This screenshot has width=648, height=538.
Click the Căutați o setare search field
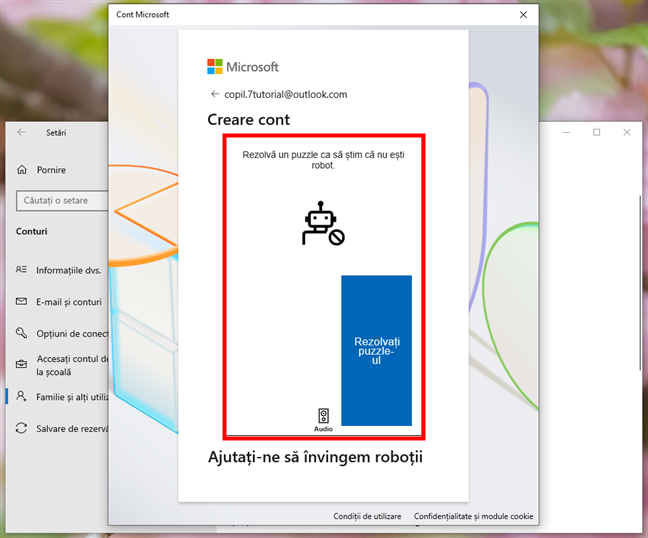click(x=60, y=201)
